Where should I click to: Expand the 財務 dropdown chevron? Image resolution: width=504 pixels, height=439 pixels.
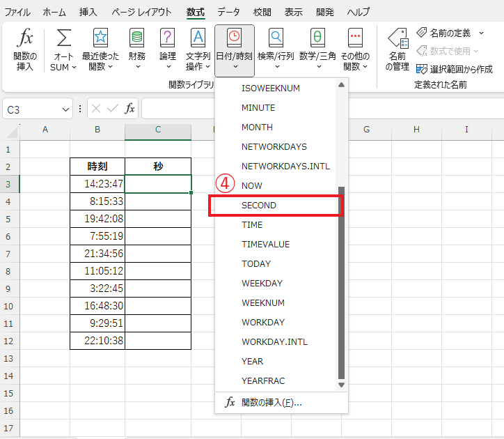(x=138, y=67)
